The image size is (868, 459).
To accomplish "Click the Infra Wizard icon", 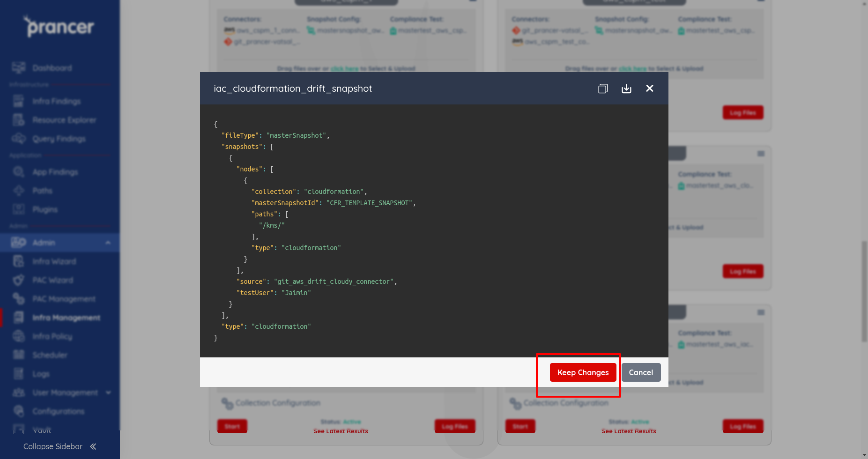I will point(18,261).
